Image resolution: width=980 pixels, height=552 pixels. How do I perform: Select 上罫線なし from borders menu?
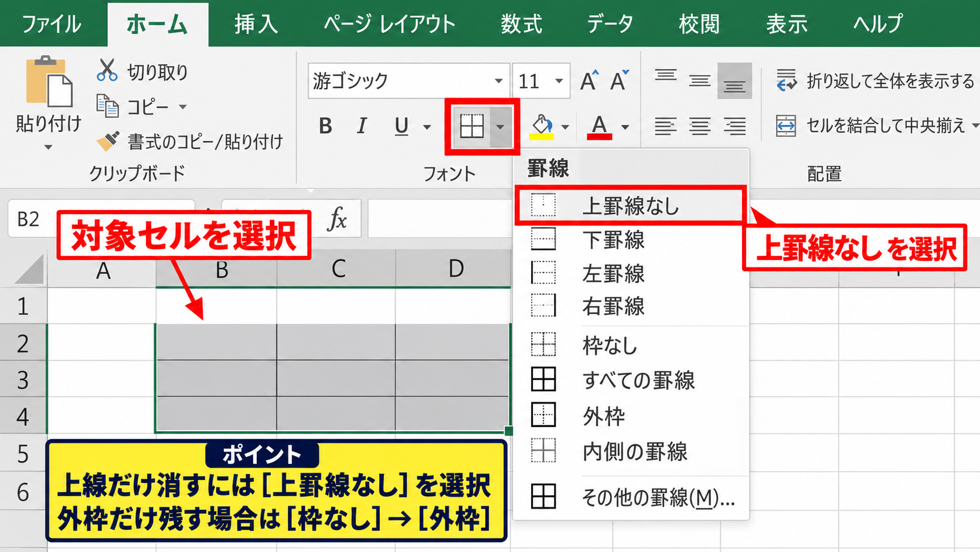click(x=631, y=205)
